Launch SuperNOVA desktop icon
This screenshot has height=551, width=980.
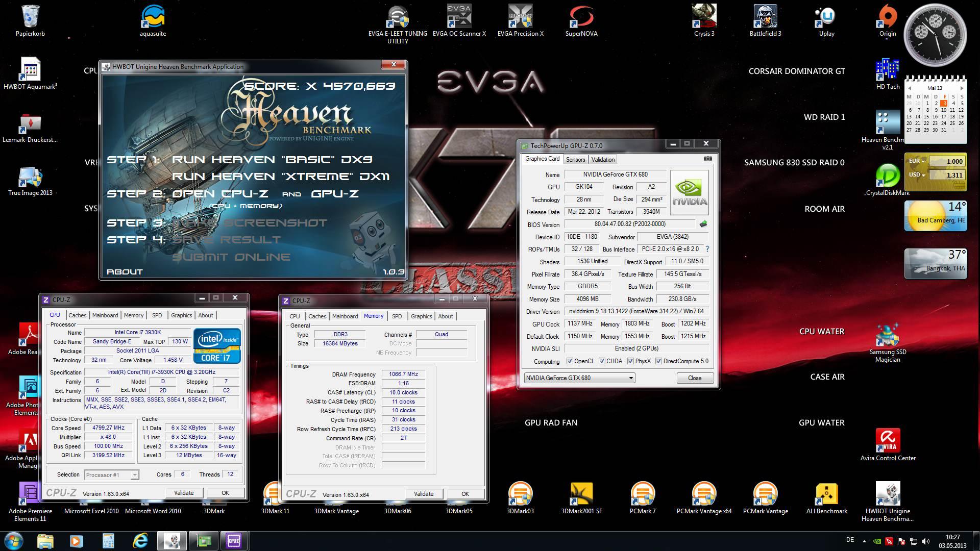[581, 20]
